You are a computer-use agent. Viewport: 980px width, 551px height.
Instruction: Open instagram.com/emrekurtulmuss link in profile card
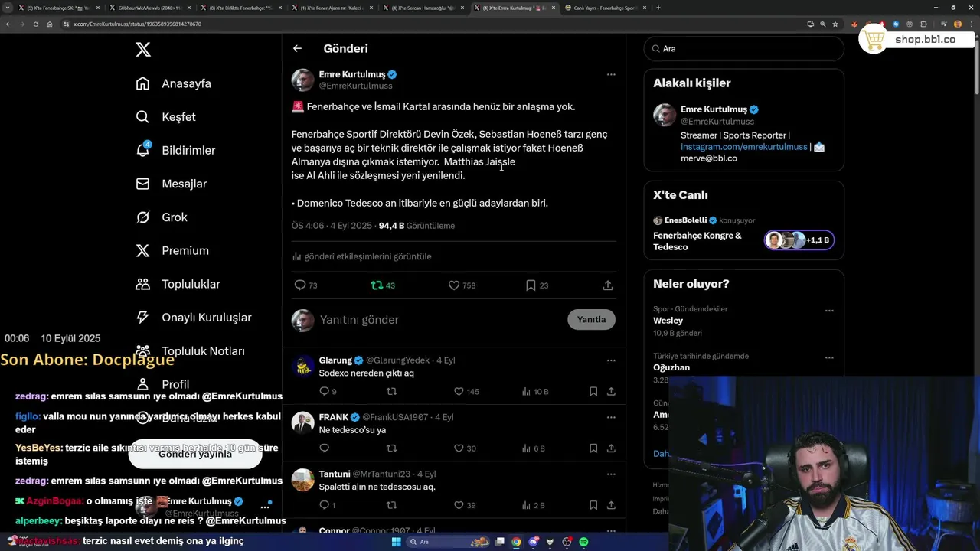743,147
